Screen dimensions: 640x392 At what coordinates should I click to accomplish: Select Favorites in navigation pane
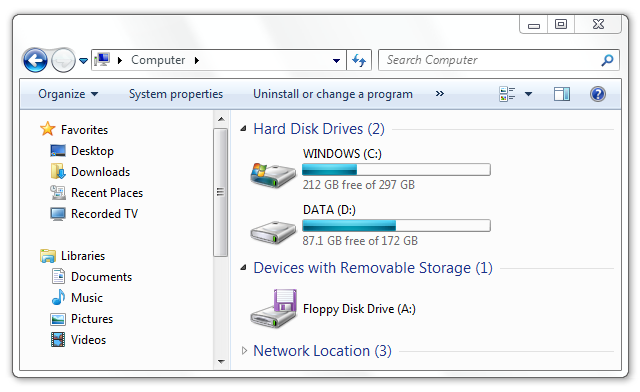click(84, 130)
